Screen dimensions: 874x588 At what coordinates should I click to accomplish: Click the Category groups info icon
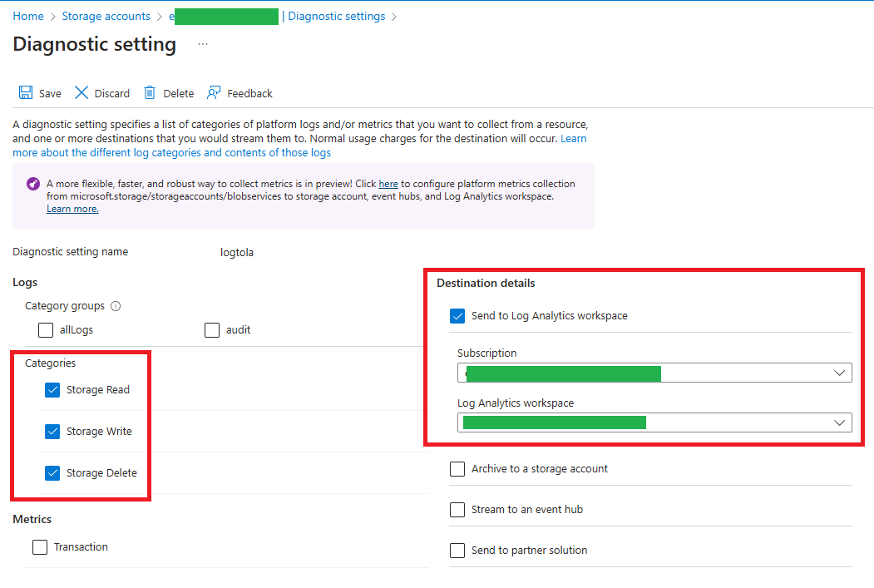point(116,306)
